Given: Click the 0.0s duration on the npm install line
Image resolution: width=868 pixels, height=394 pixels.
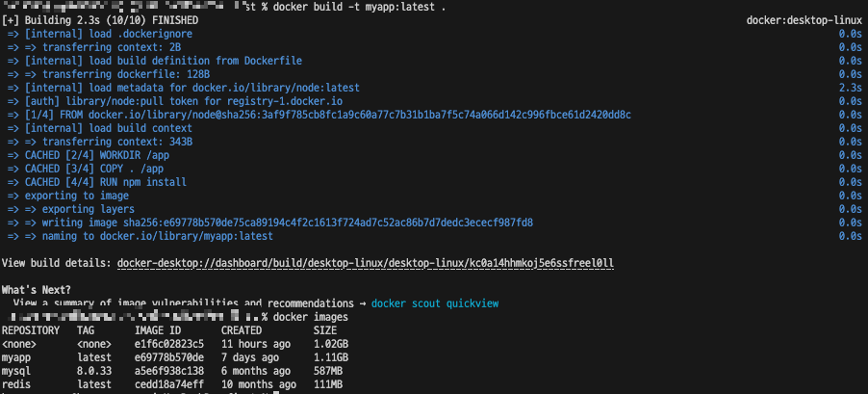Looking at the screenshot, I should [851, 182].
